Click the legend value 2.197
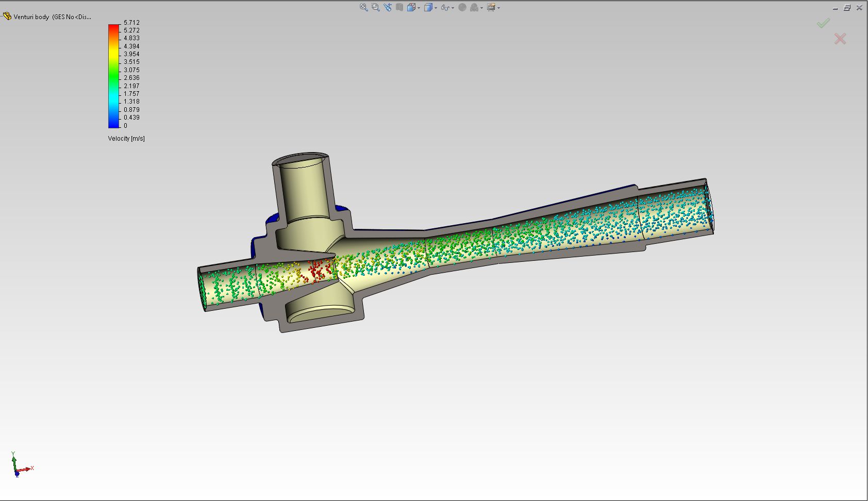 pyautogui.click(x=131, y=86)
